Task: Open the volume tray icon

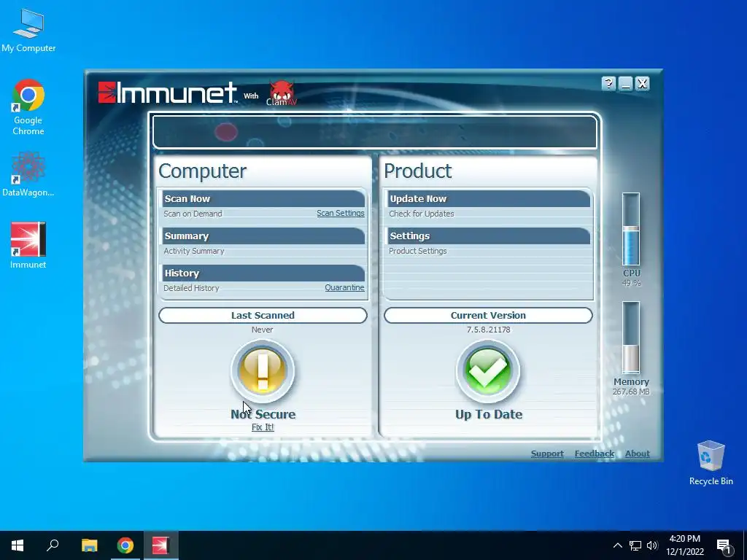Action: pyautogui.click(x=652, y=545)
